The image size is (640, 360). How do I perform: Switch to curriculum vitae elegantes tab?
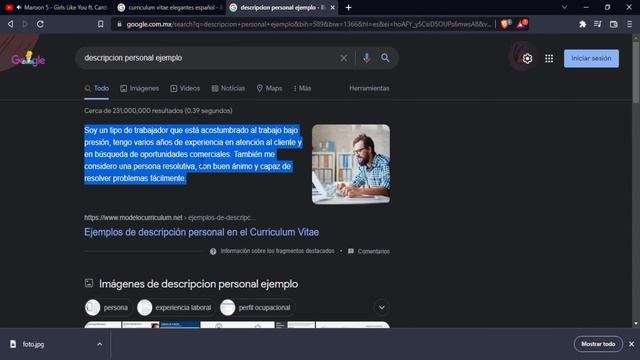(x=169, y=7)
